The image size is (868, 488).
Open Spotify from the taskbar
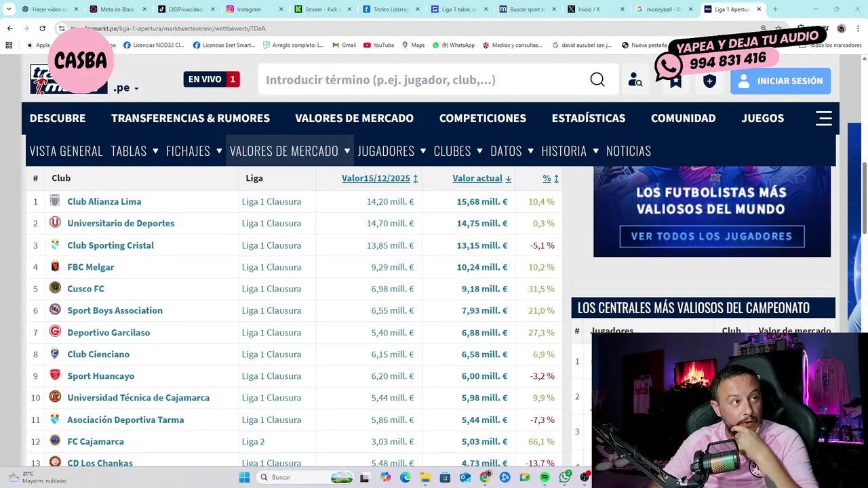[x=545, y=477]
